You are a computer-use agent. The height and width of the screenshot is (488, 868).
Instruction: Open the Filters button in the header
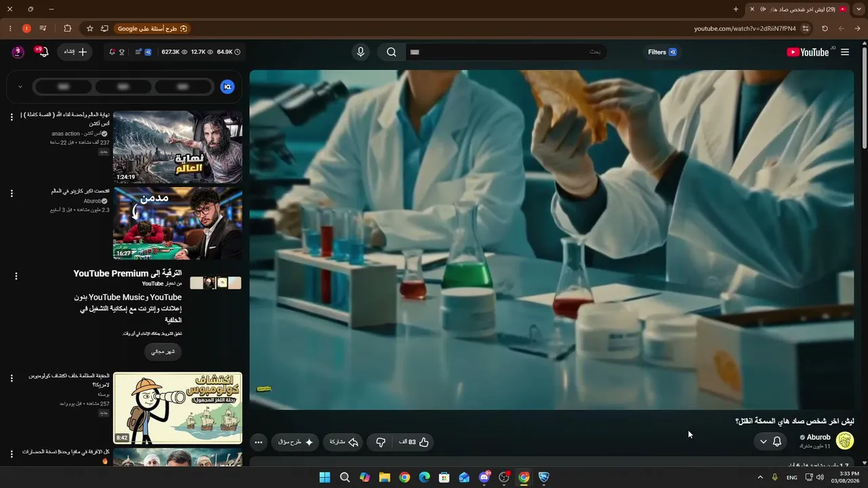click(x=663, y=52)
